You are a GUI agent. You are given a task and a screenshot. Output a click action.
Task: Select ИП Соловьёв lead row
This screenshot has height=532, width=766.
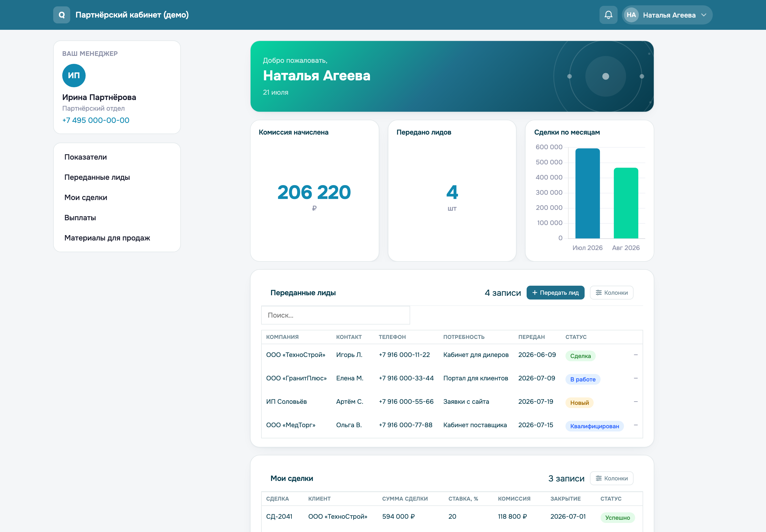[x=452, y=402]
